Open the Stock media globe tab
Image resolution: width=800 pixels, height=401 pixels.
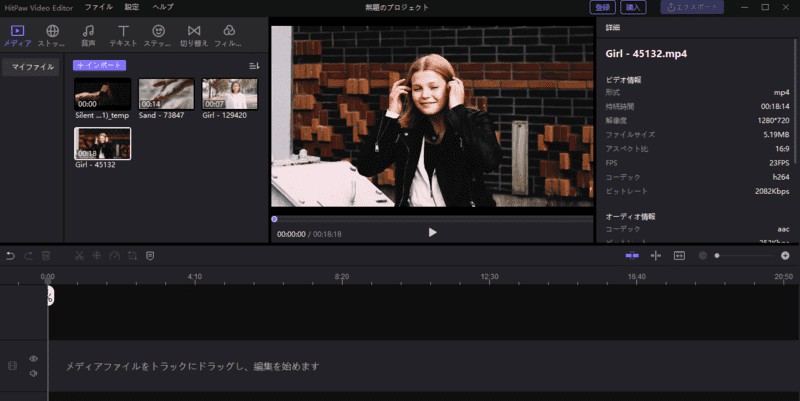point(52,36)
